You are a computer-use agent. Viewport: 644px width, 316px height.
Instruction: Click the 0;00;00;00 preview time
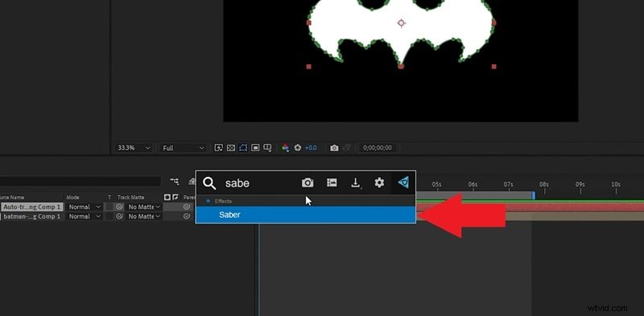click(x=378, y=148)
